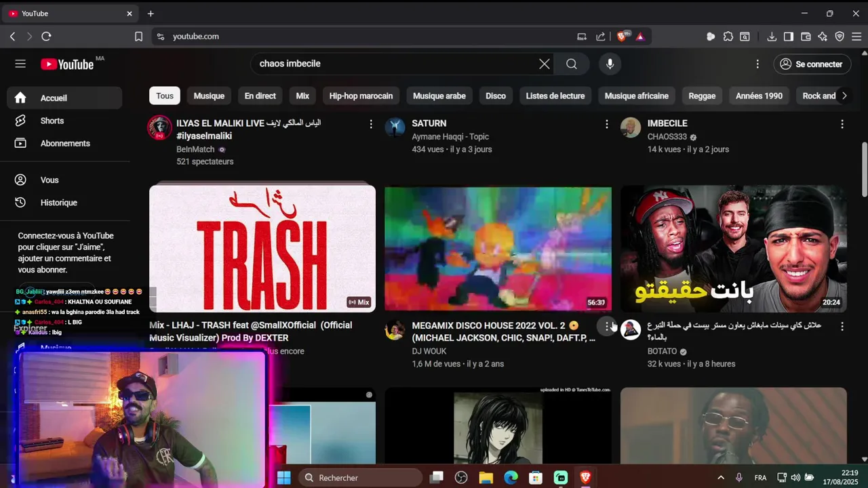Open Abonnements in the sidebar
This screenshot has height=488, width=868.
(x=65, y=144)
